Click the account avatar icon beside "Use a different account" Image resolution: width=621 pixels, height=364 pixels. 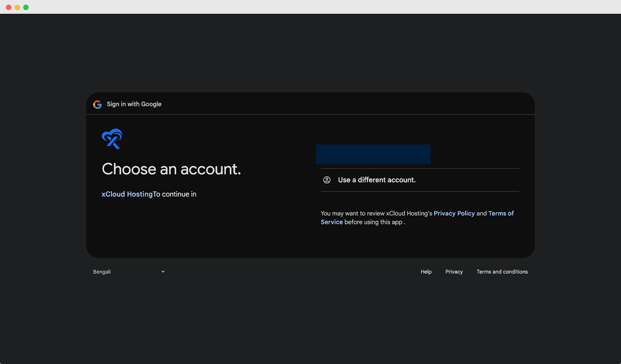point(326,180)
